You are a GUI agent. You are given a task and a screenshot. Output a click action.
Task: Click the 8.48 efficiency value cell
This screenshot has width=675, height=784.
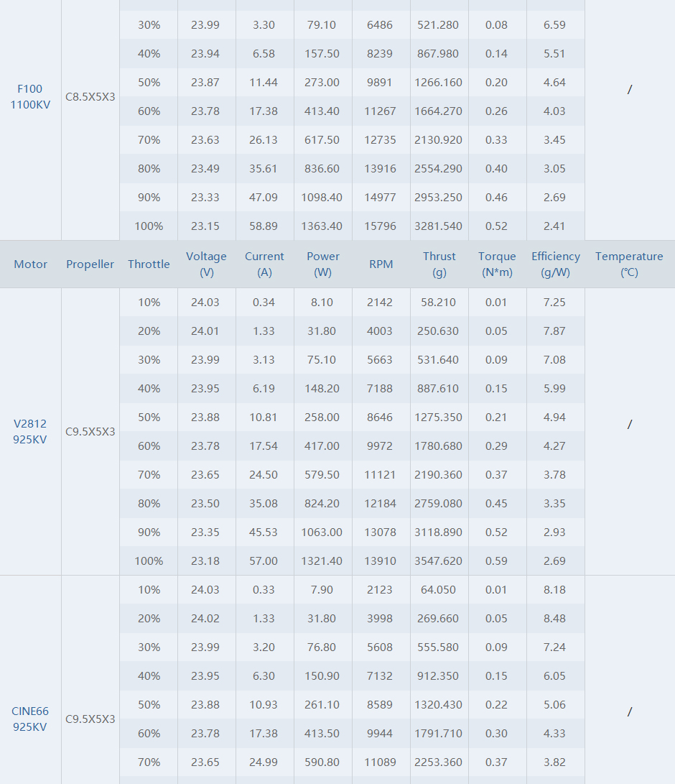point(555,618)
